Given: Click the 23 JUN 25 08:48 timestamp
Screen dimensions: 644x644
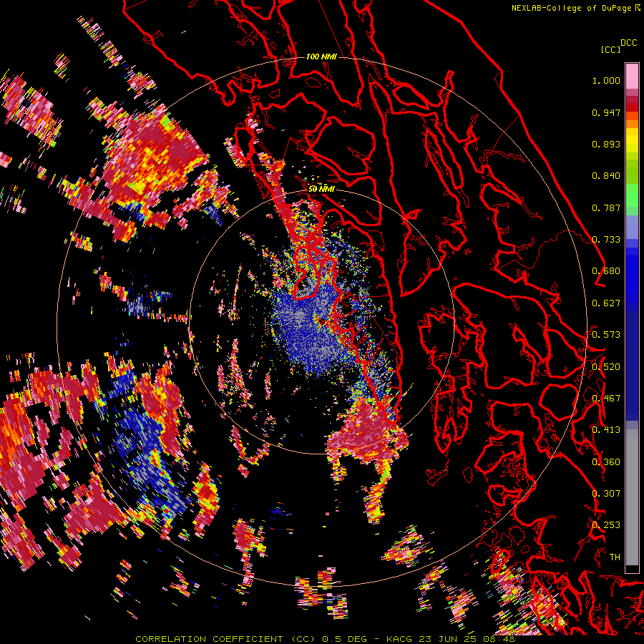Looking at the screenshot, I should (x=467, y=639).
